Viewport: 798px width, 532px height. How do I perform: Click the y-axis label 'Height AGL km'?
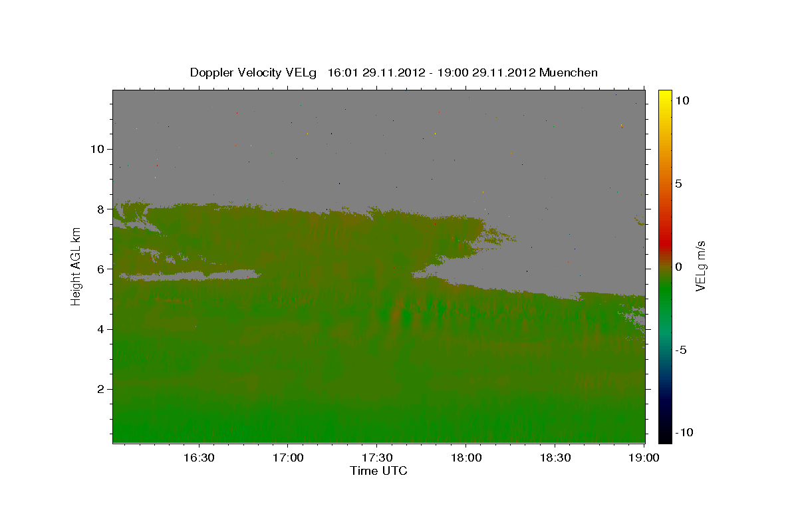point(76,266)
